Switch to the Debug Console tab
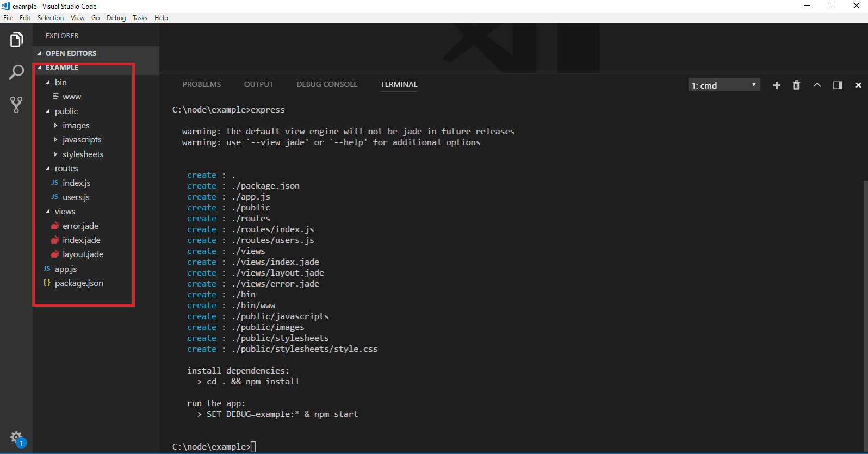Image resolution: width=868 pixels, height=454 pixels. pyautogui.click(x=327, y=84)
